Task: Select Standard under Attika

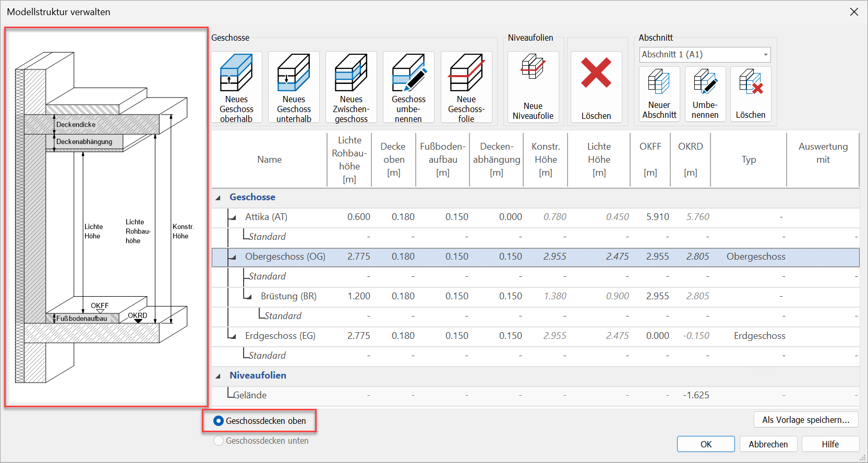Action: (267, 237)
